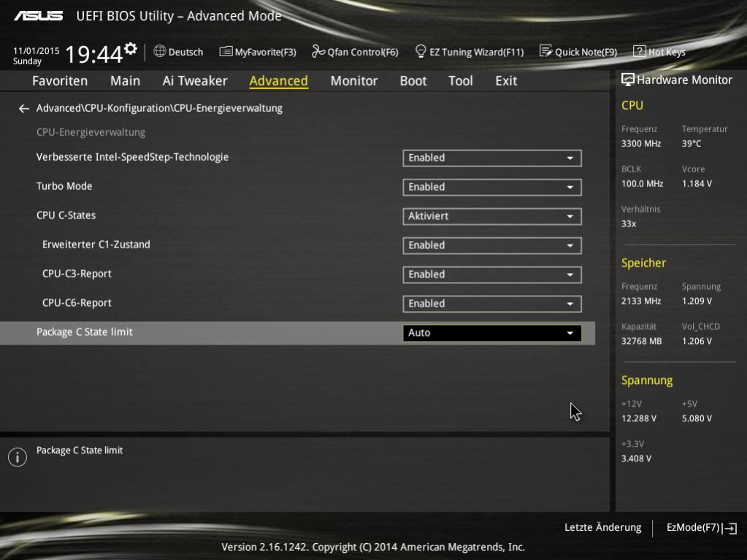Click the CPU frequency value 3300 MHz

pyautogui.click(x=641, y=143)
